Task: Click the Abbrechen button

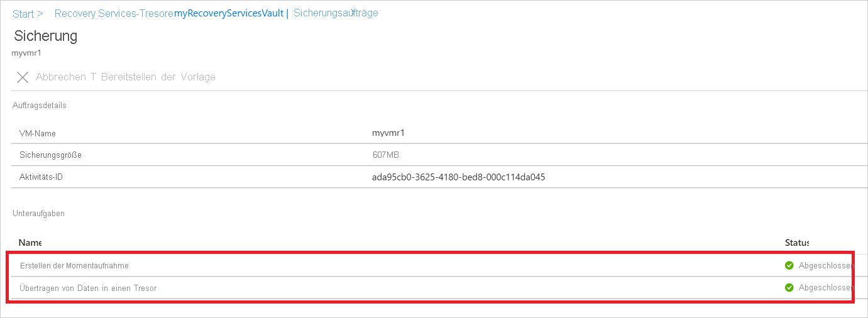Action: pos(62,77)
